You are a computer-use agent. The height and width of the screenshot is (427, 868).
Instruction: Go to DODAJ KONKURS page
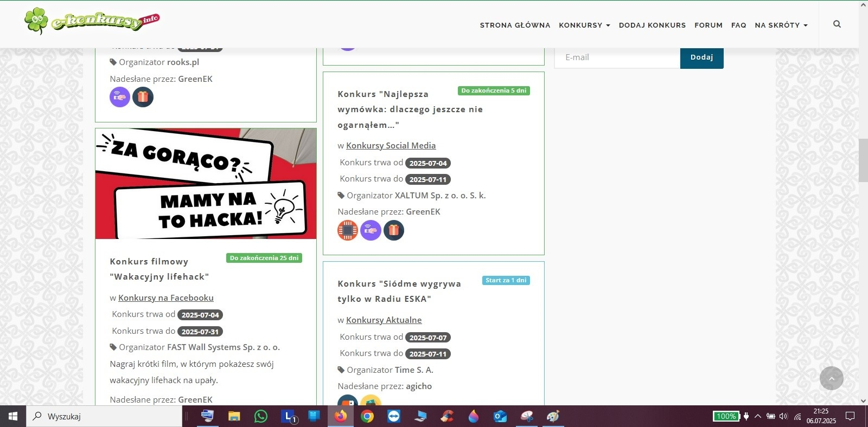tap(652, 25)
